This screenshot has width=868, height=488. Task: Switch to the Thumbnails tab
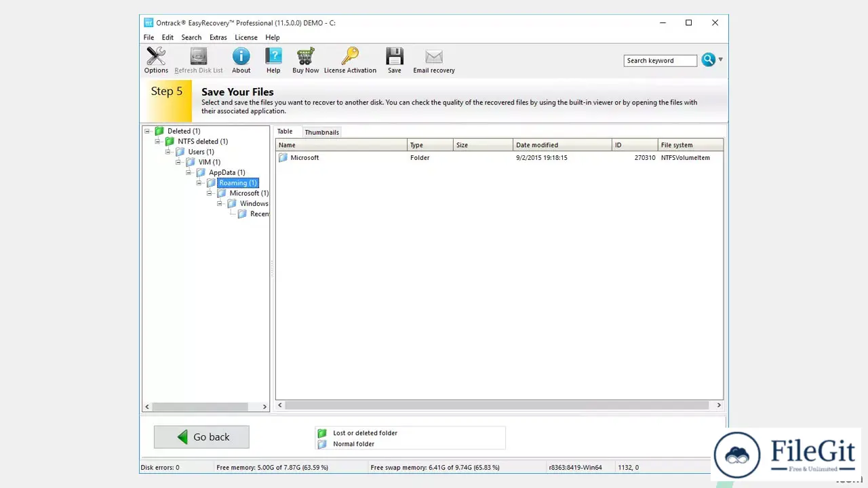click(x=322, y=132)
